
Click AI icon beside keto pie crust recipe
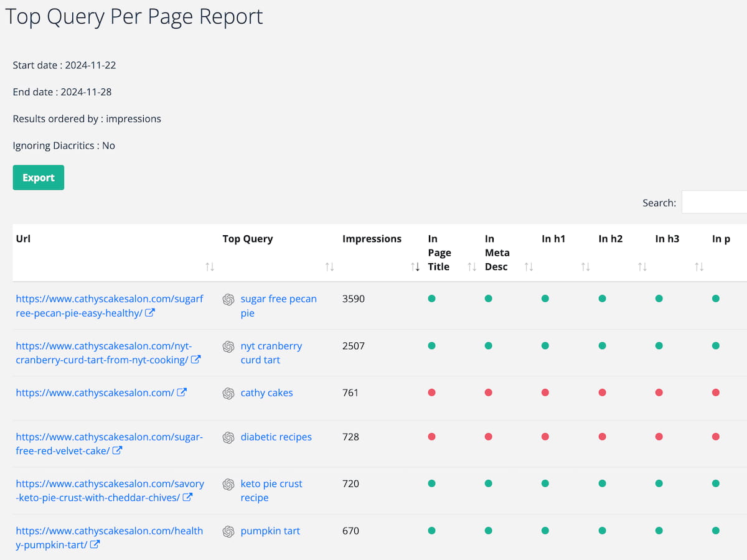point(228,484)
